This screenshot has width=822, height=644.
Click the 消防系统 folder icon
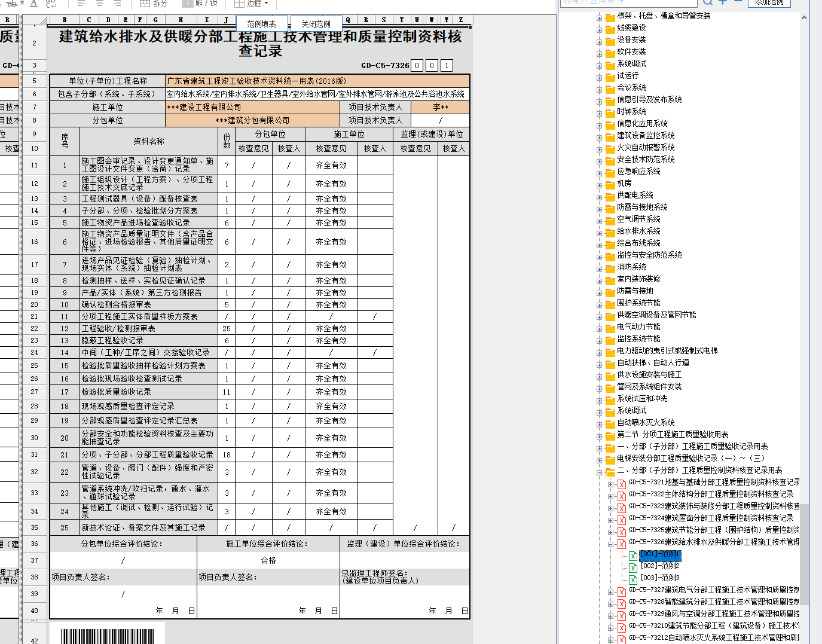610,268
